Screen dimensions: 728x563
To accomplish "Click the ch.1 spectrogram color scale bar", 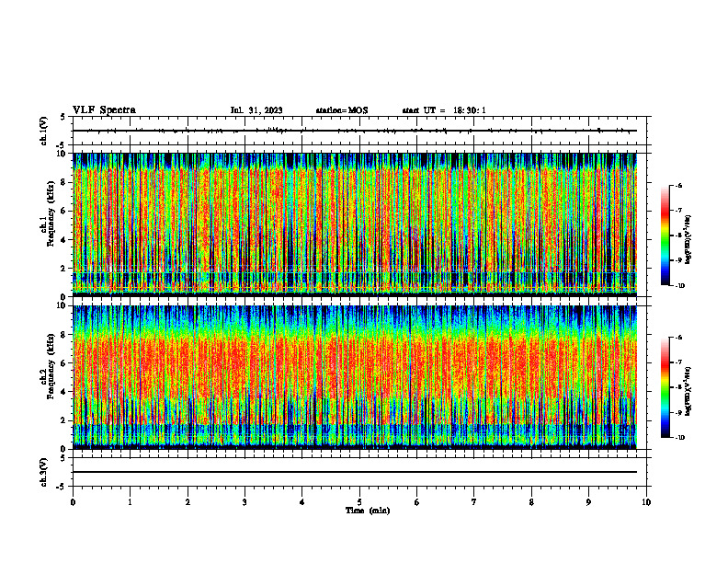I will [x=665, y=236].
